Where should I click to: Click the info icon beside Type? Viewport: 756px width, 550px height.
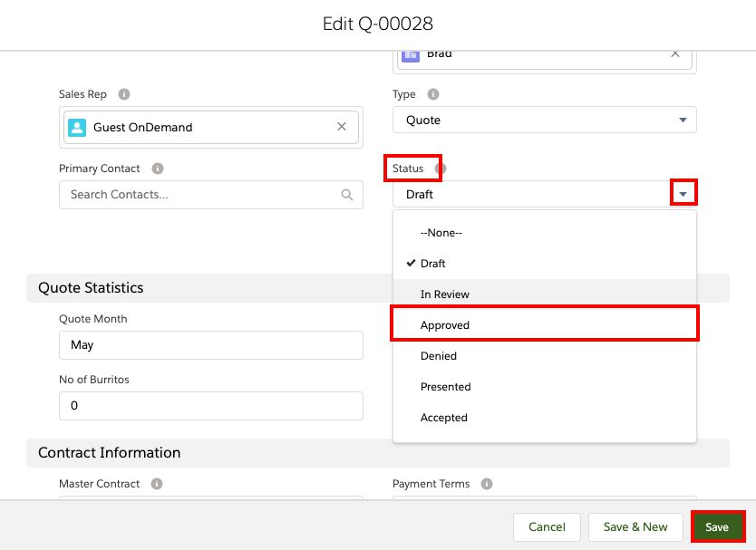pos(432,94)
